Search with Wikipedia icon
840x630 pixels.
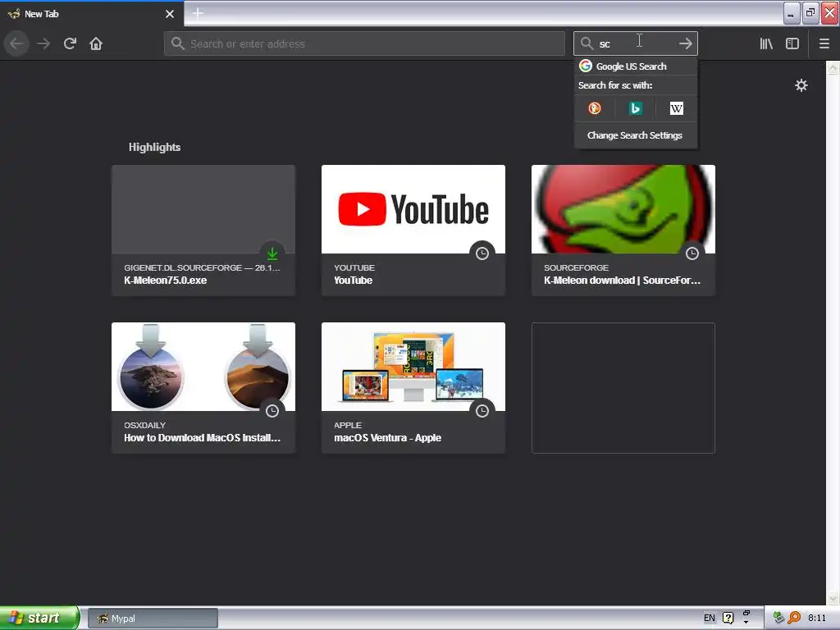click(x=676, y=108)
